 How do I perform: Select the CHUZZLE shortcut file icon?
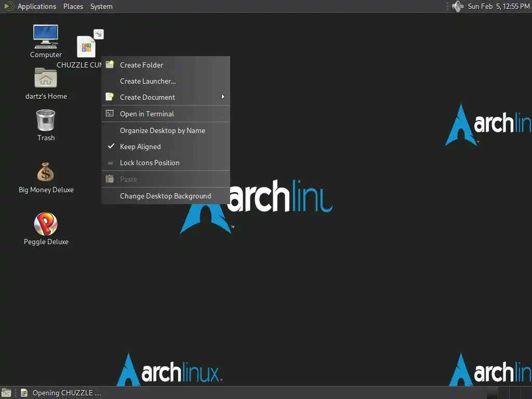[87, 46]
